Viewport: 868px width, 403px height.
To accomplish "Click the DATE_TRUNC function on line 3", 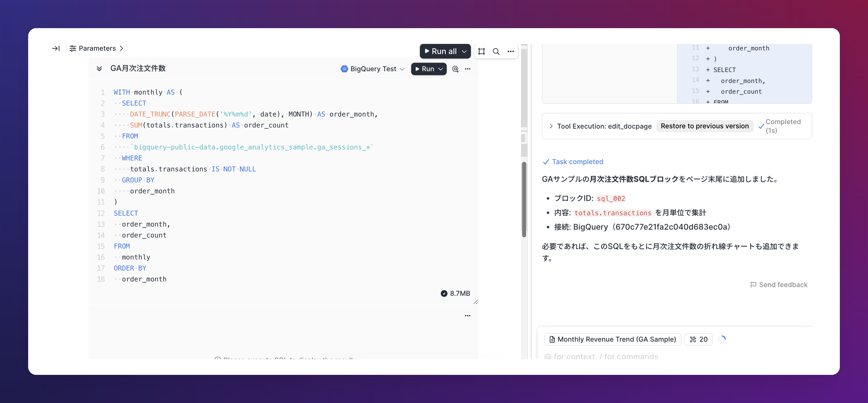I will point(150,114).
